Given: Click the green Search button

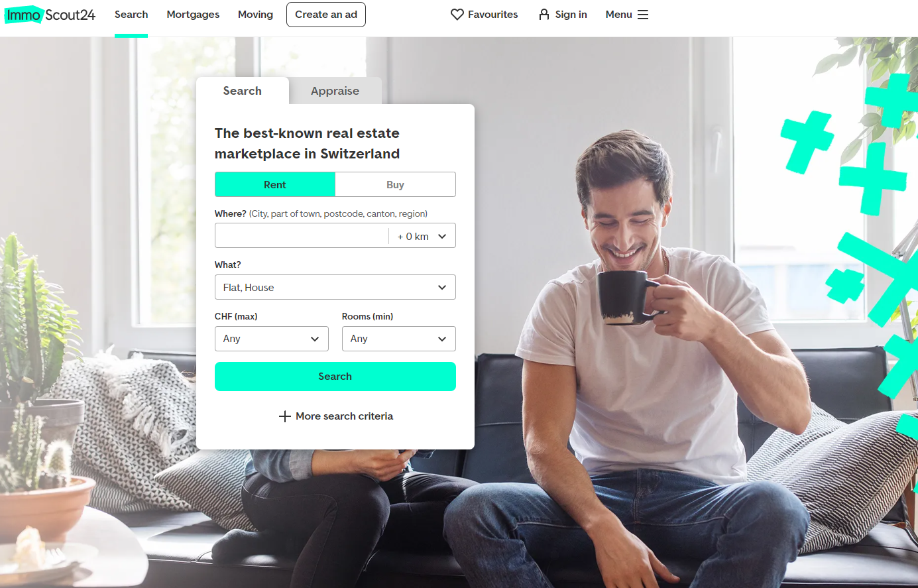Looking at the screenshot, I should 335,377.
